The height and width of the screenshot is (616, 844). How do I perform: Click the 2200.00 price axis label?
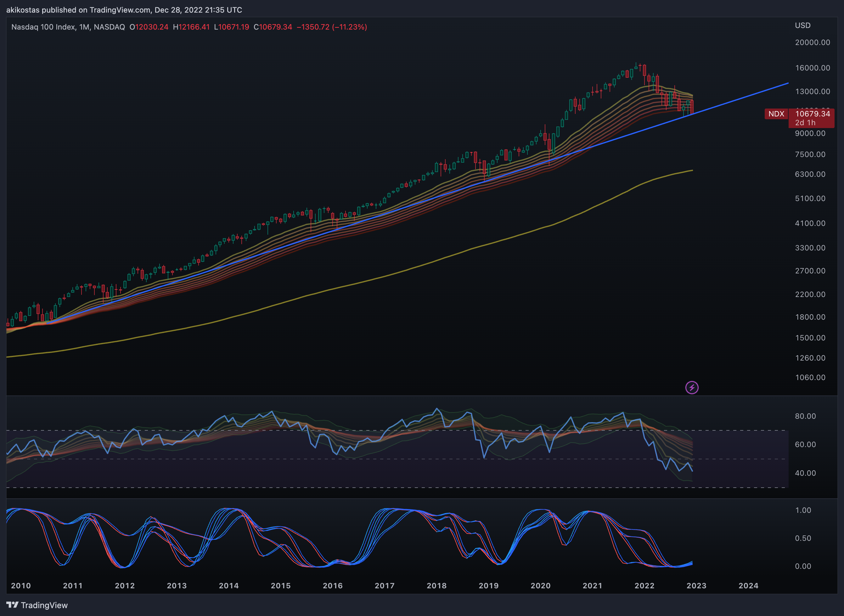click(810, 294)
